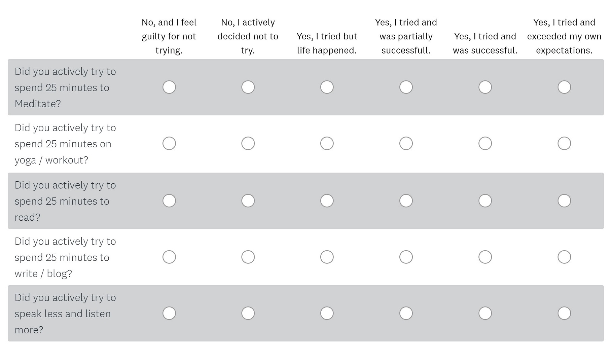The height and width of the screenshot is (364, 611).
Task: Pick 'Yes, I tried but life happened' for speak less row
Action: [x=327, y=313]
